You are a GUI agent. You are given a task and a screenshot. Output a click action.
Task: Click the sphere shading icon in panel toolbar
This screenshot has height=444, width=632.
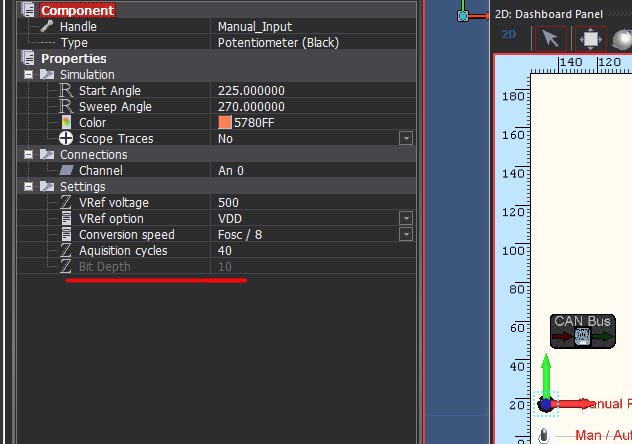(x=622, y=39)
